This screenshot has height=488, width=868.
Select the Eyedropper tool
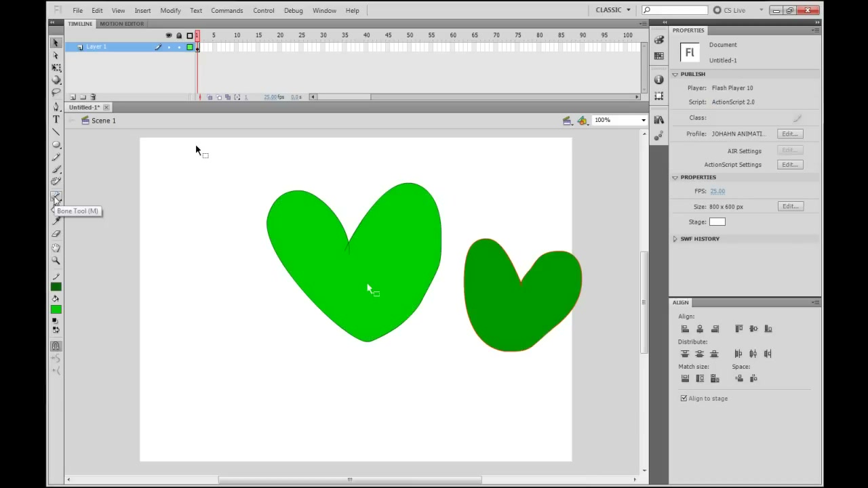[x=56, y=221]
